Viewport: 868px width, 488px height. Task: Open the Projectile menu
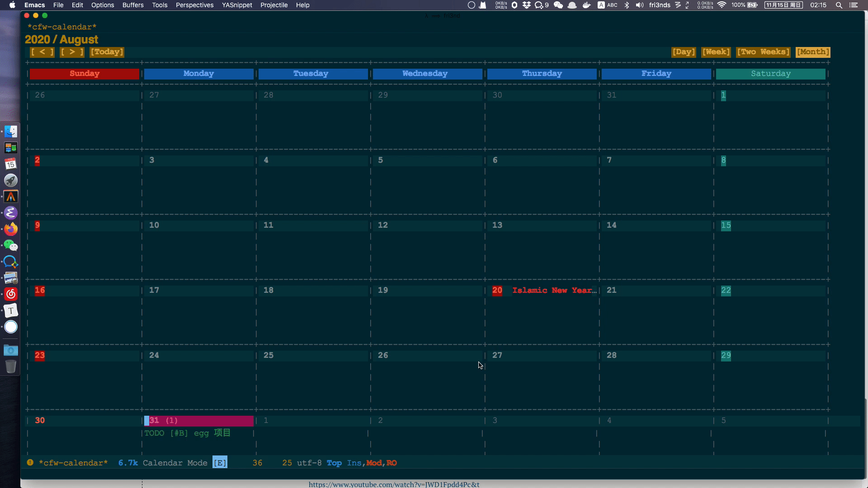click(x=274, y=5)
